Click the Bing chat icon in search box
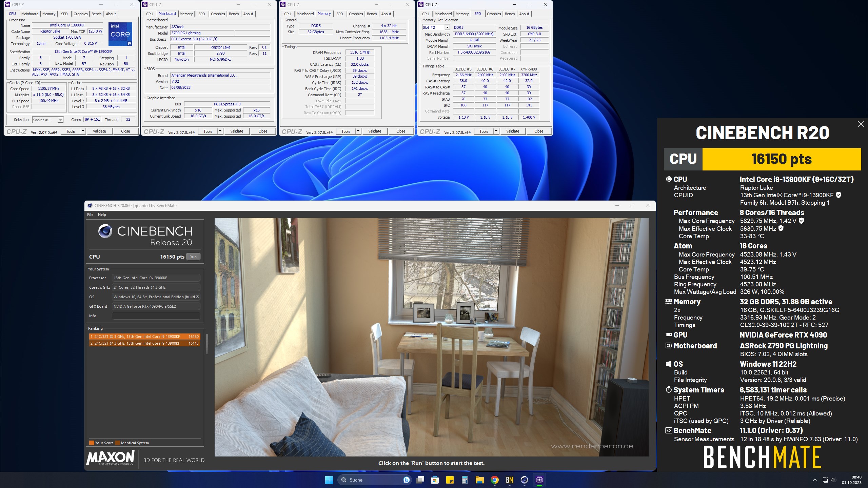The width and height of the screenshot is (868, 488). click(x=406, y=480)
